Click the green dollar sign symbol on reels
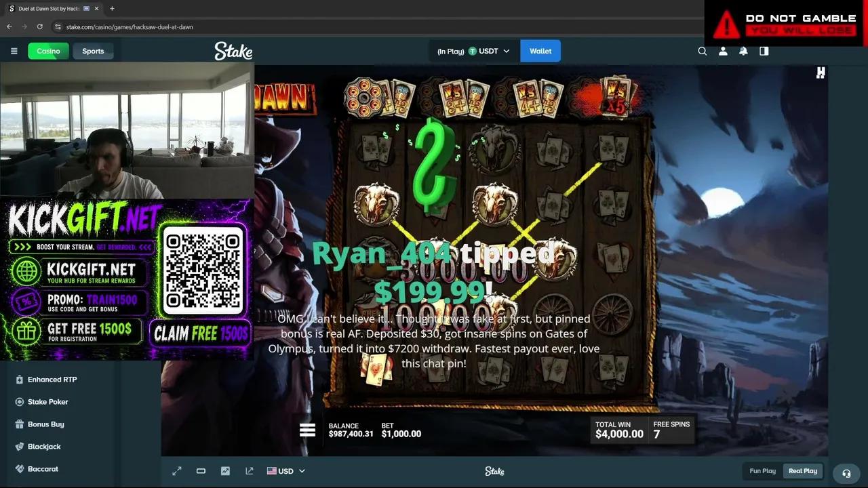 (x=433, y=166)
